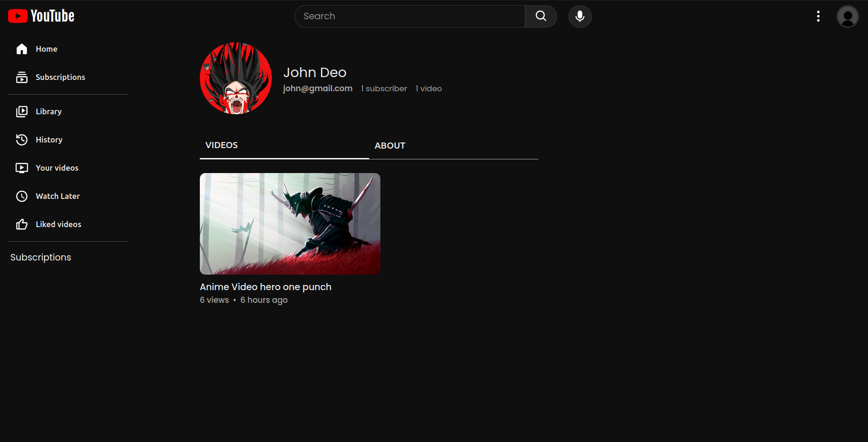Open the account avatar in the top bar
The image size is (868, 442).
848,16
